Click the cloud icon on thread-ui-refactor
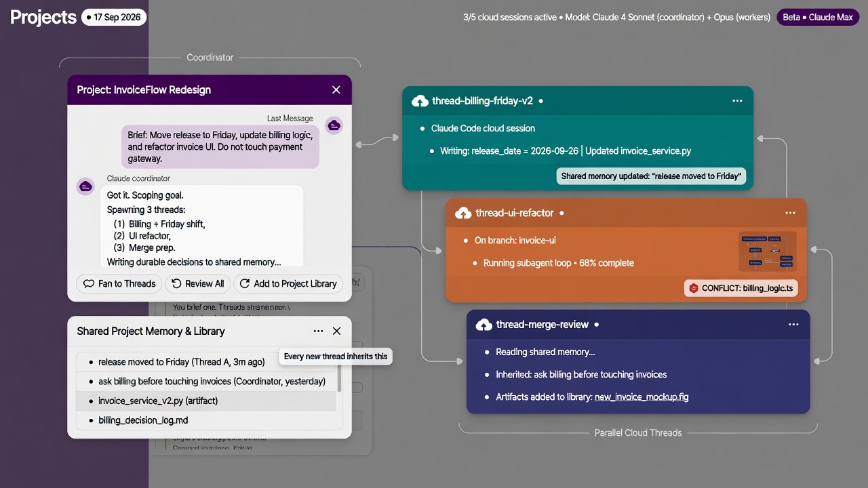868x488 pixels. coord(463,213)
